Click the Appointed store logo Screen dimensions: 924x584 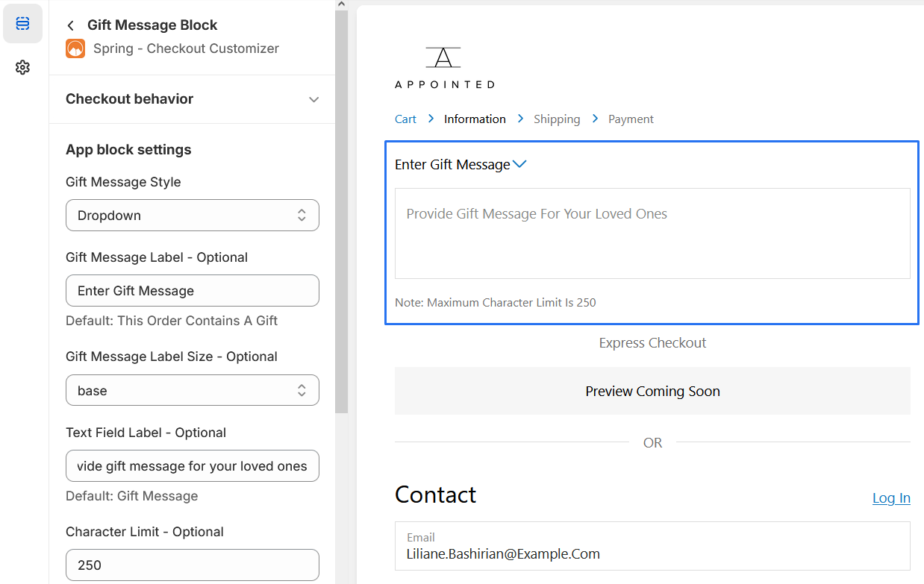(444, 68)
